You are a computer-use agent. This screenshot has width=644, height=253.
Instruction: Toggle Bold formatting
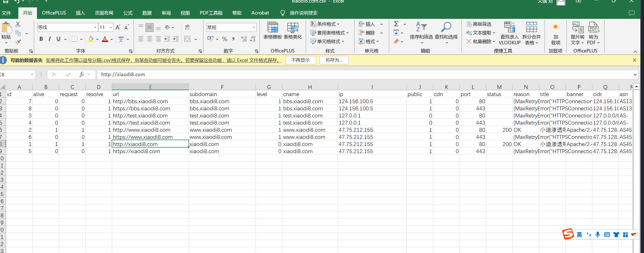41,39
